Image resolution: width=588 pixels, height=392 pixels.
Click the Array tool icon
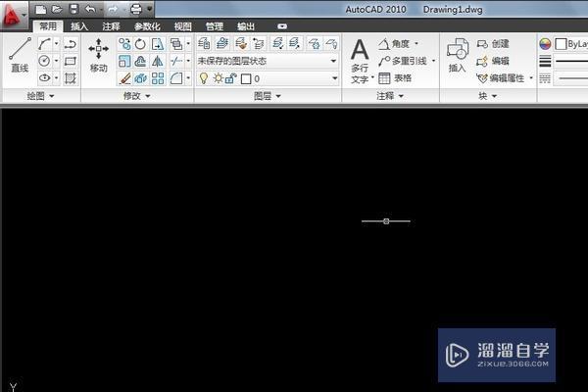pyautogui.click(x=158, y=78)
